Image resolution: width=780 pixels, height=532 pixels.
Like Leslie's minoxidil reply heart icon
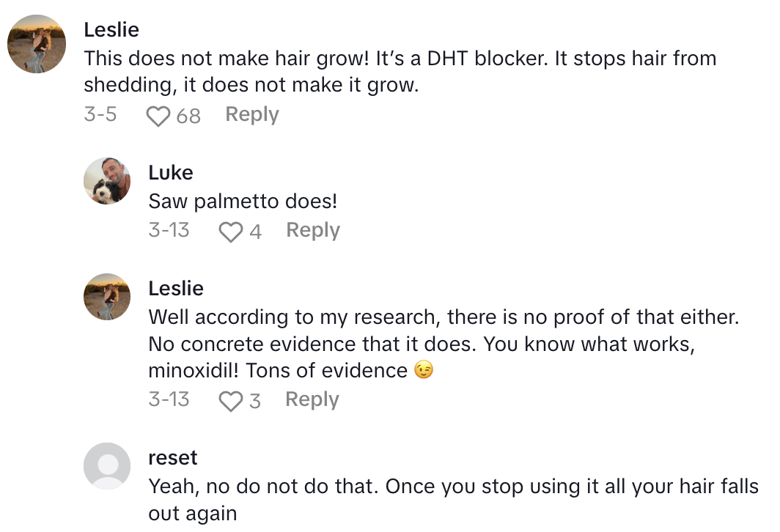pyautogui.click(x=232, y=399)
